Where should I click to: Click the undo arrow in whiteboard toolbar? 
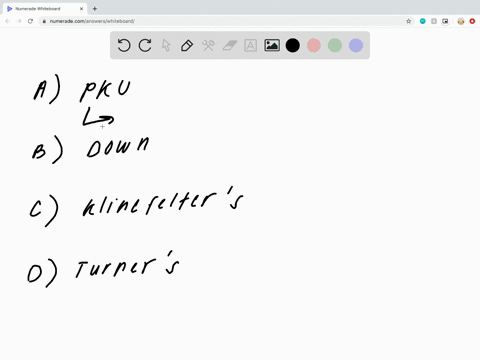pos(124,45)
